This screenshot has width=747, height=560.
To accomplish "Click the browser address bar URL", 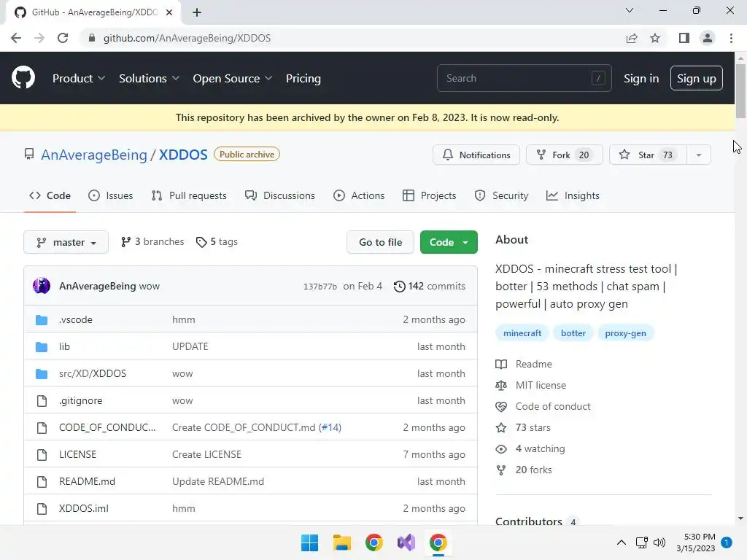I will tap(187, 38).
